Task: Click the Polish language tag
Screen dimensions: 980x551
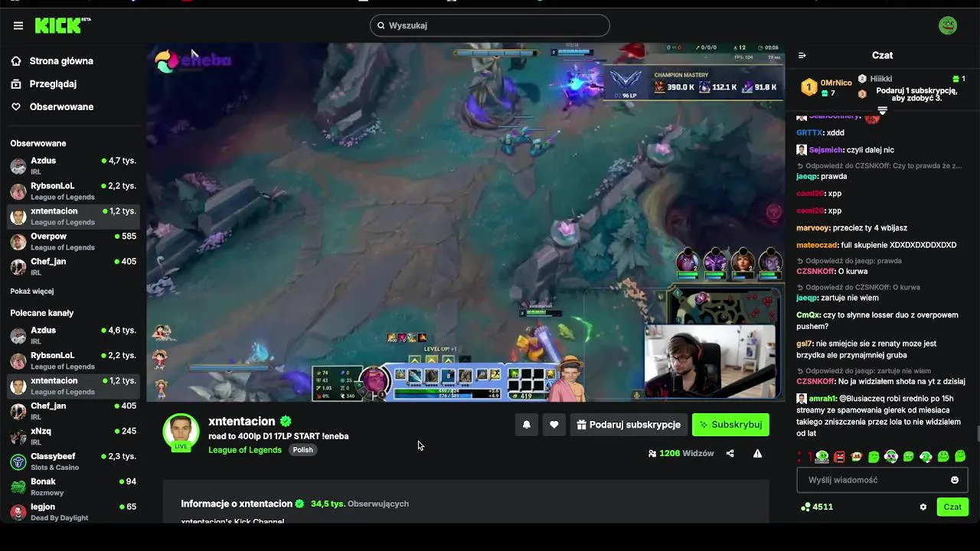Action: (x=303, y=450)
